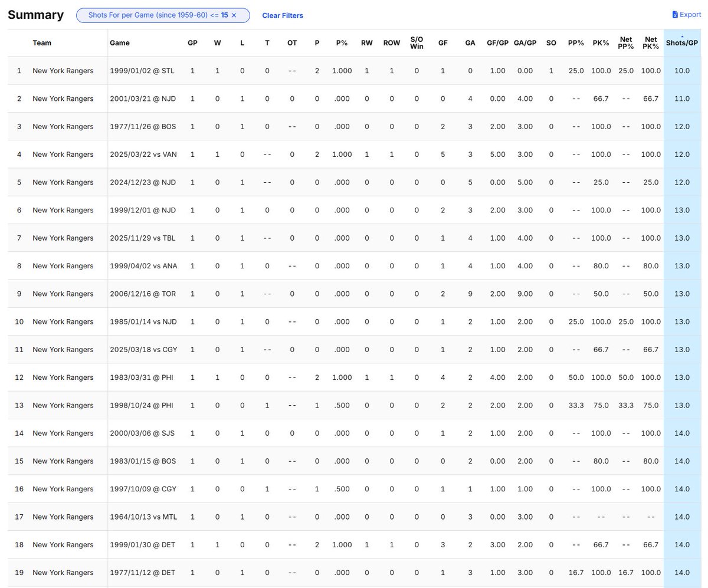Sort by the RW column header
The width and height of the screenshot is (708, 588).
point(367,43)
